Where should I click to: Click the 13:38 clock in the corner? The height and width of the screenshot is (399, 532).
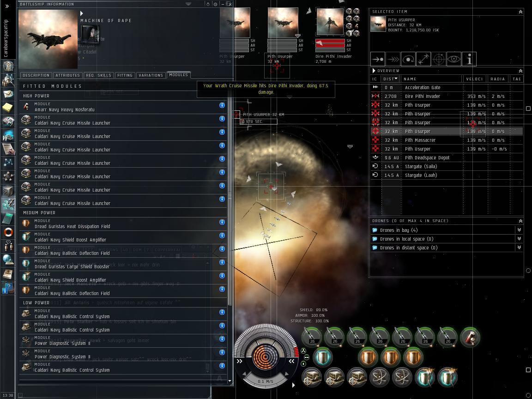coord(8,395)
